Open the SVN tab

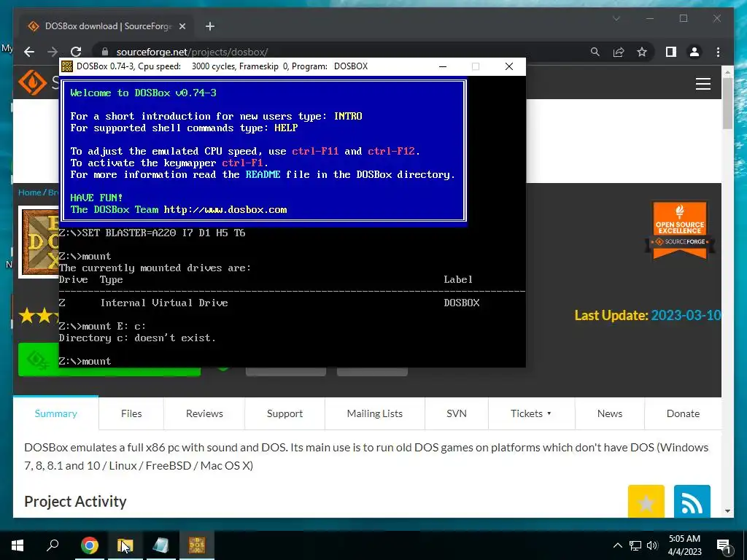pyautogui.click(x=457, y=413)
